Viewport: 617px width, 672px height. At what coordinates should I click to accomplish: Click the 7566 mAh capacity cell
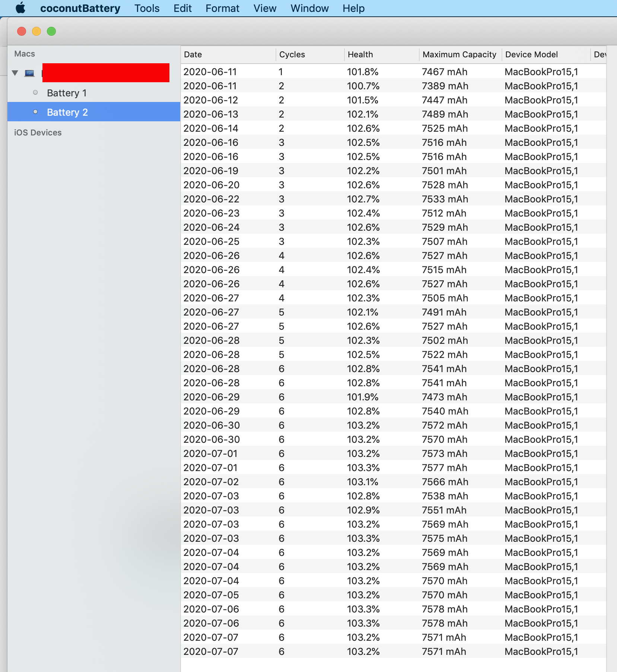[x=445, y=482]
